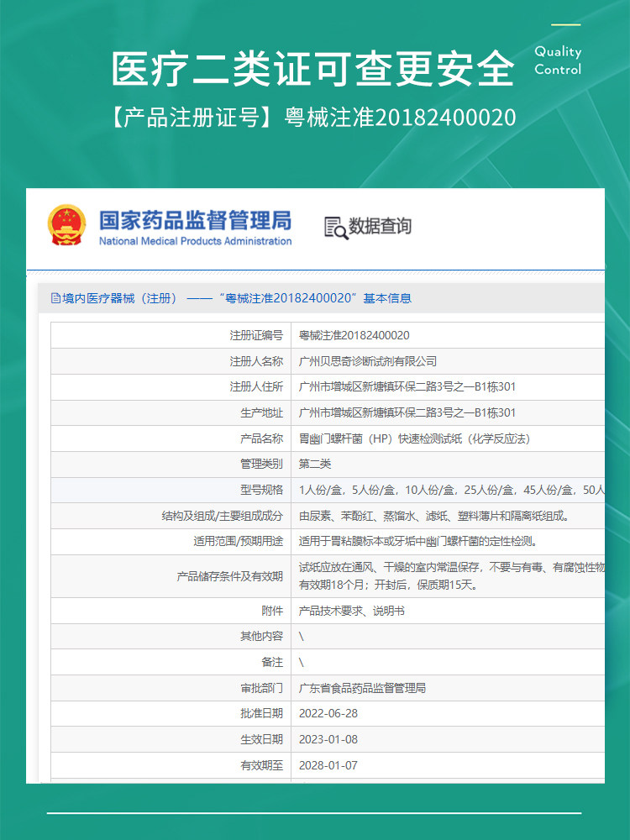Viewport: 630px width, 840px height.
Task: Open the 国家药品监督管理局 title link
Action: (x=195, y=220)
